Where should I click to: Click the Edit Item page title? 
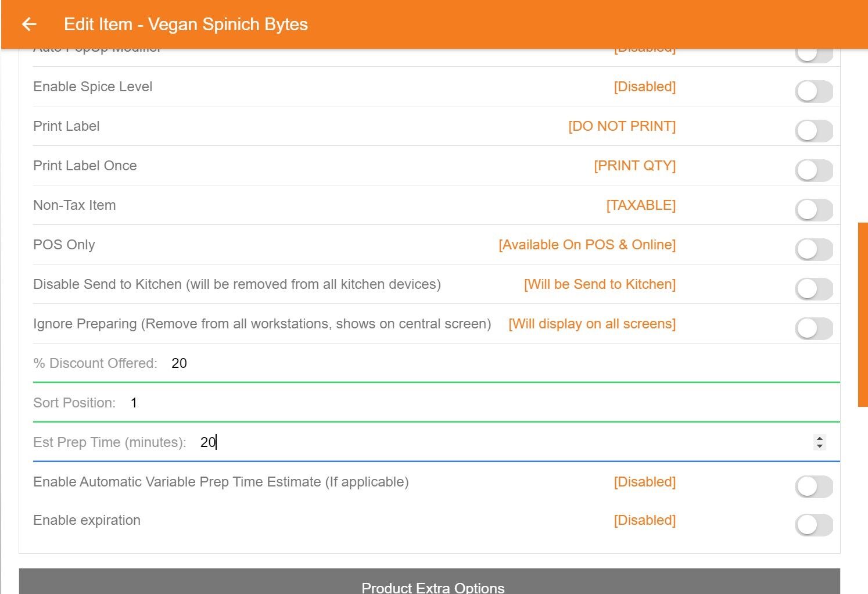pyautogui.click(x=186, y=24)
